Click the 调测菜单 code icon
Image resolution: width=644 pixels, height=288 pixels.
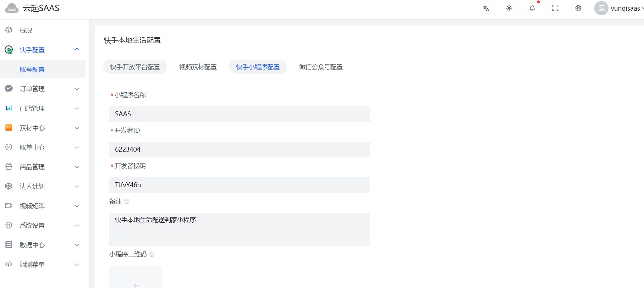[x=9, y=264]
